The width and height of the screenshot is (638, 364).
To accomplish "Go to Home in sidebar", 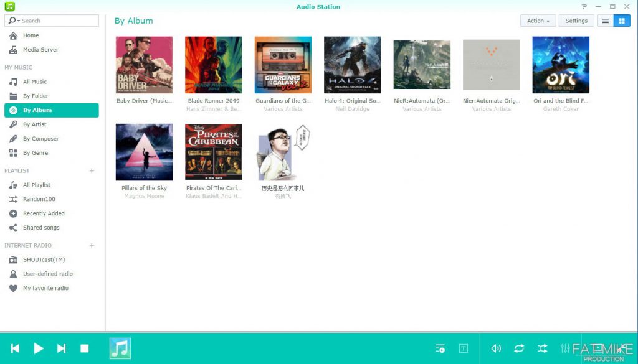I will point(31,35).
